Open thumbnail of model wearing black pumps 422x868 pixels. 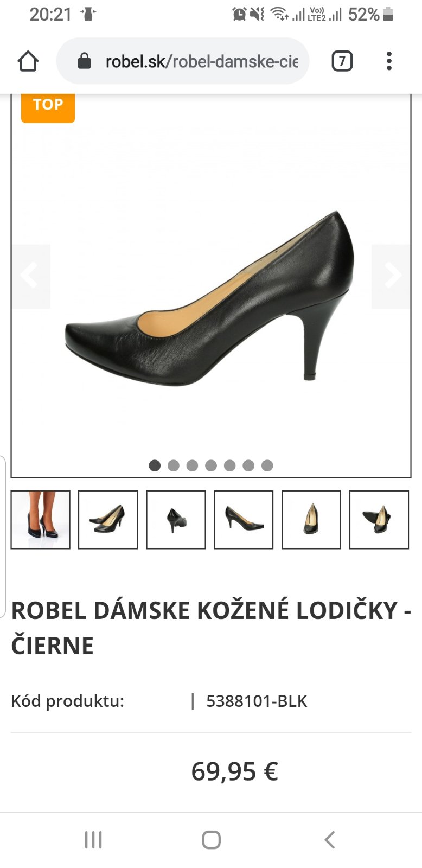(x=41, y=520)
